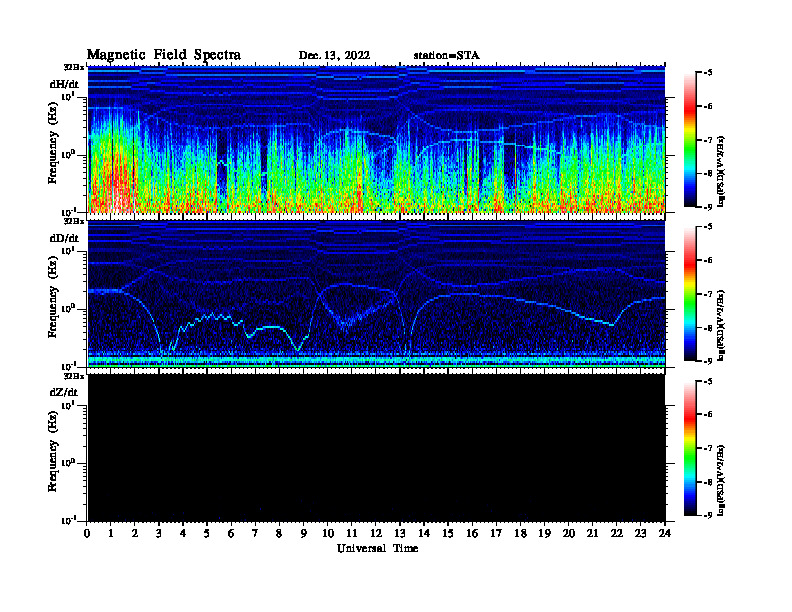Viewport: 792px width, 612px height.
Task: Click the "Universal Time" axis label
Action: point(377,548)
